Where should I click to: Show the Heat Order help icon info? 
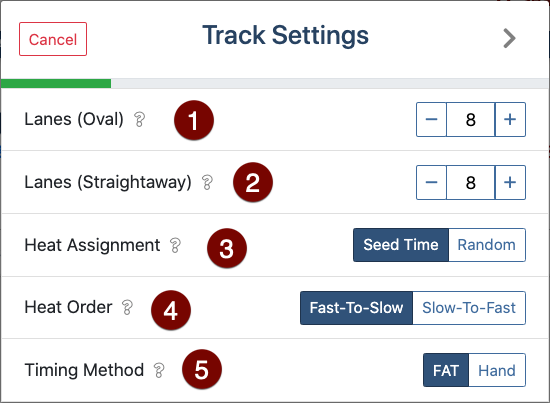coord(127,308)
